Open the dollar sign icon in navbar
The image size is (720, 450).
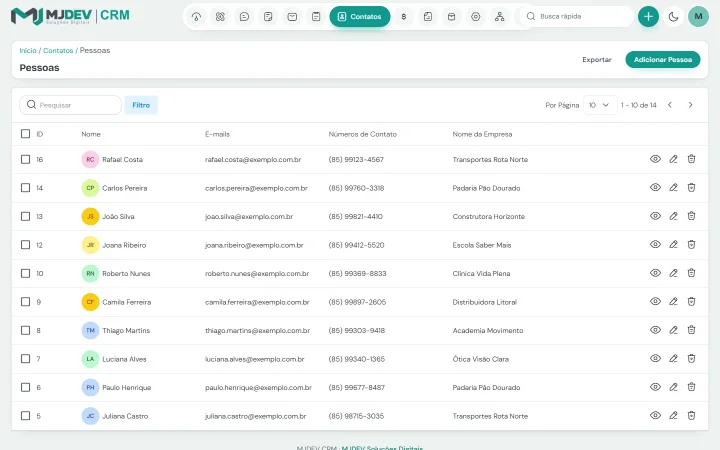point(404,17)
